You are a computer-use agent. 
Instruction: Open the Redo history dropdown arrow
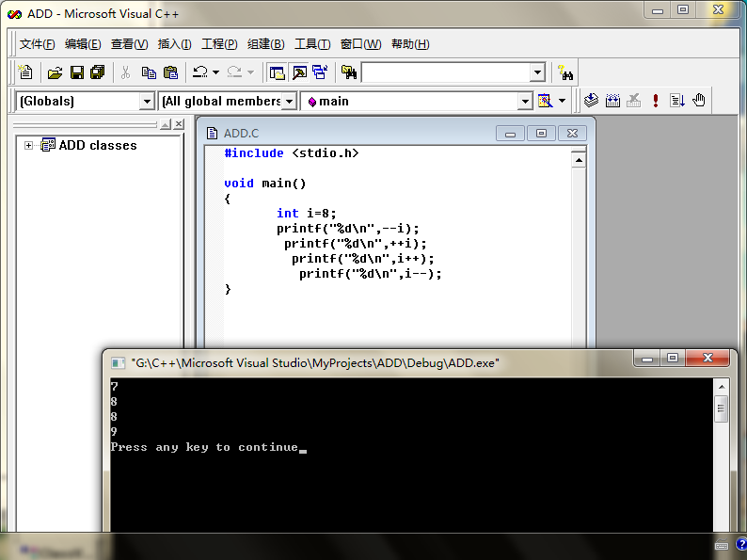point(250,72)
